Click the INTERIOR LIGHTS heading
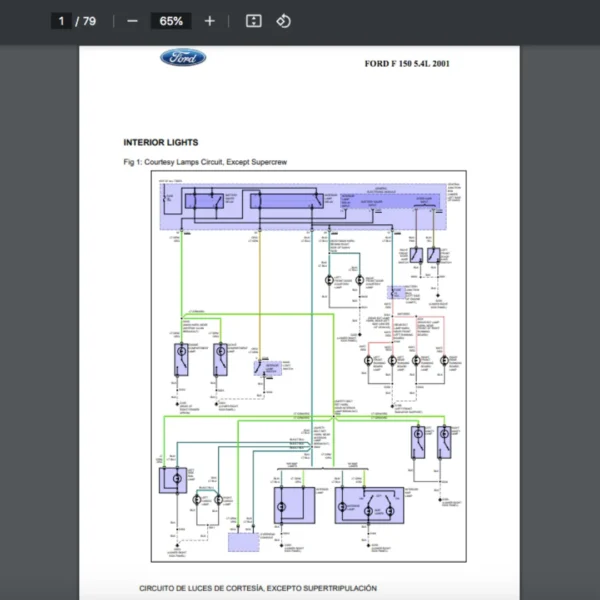Screen dimensions: 600x600 point(161,143)
